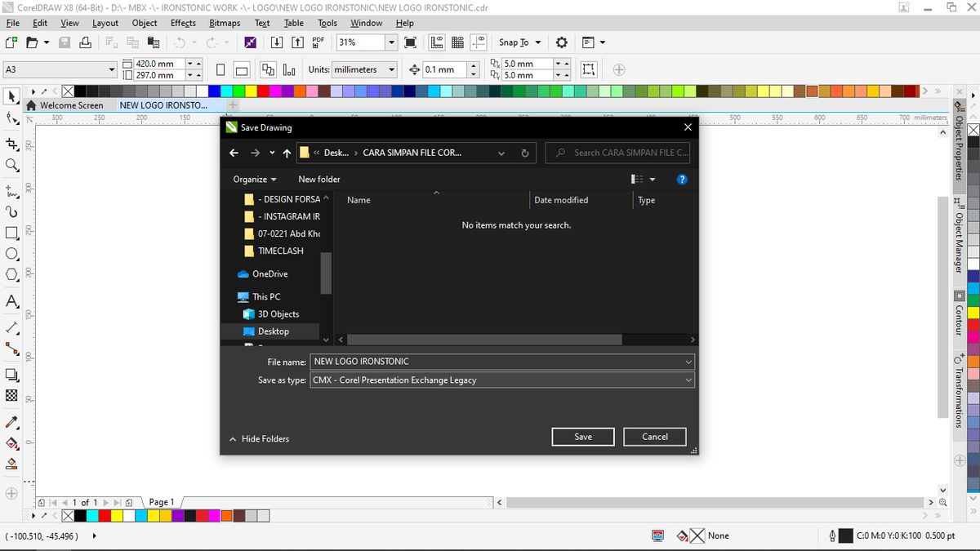
Task: Select the Freehand drawing tool
Action: 11,192
